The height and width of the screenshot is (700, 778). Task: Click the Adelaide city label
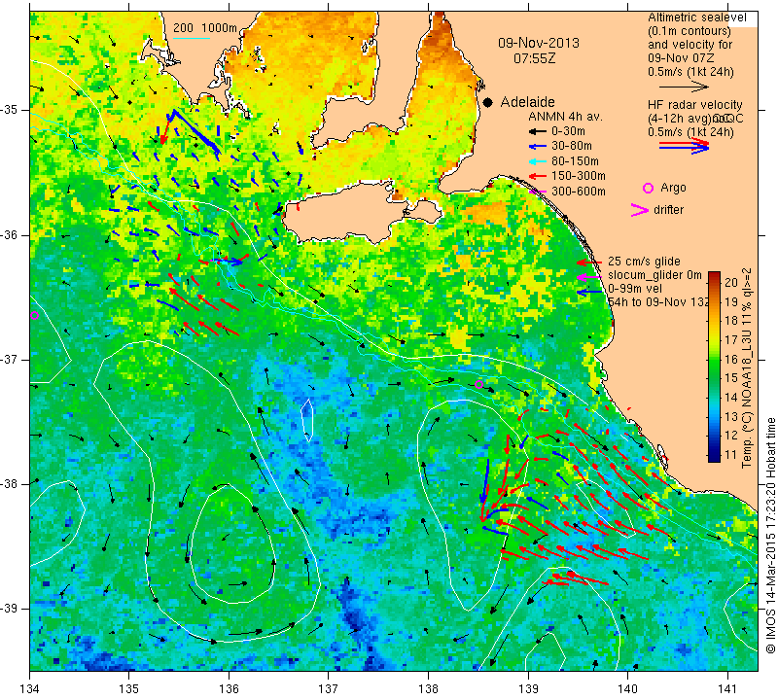pyautogui.click(x=527, y=102)
